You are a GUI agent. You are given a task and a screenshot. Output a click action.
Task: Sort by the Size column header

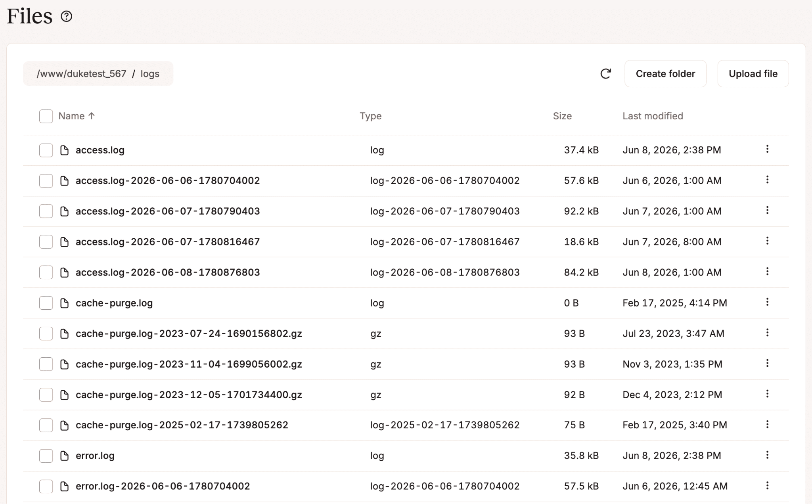tap(562, 116)
